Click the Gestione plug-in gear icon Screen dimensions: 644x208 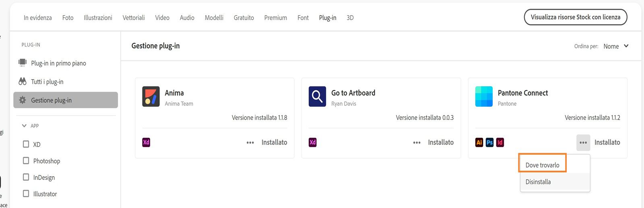tap(23, 100)
